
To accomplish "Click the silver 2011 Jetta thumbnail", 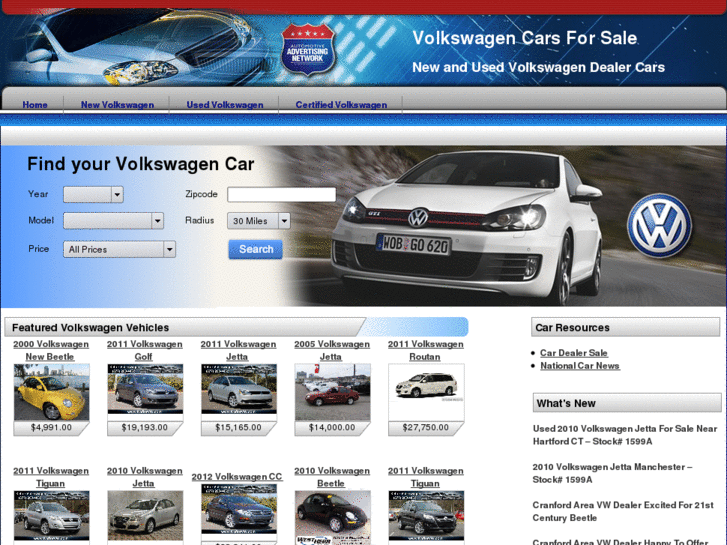I will (x=239, y=389).
